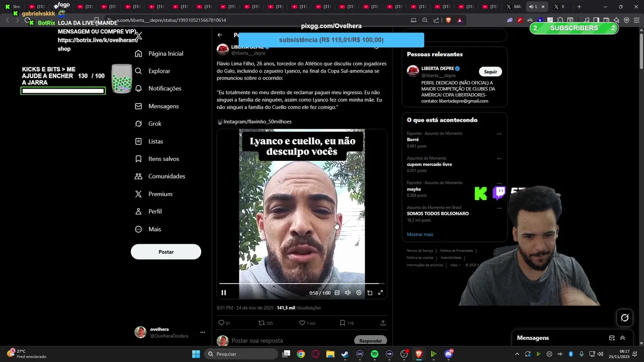Show hidden system tray icons chevron
The height and width of the screenshot is (362, 644).
(517, 354)
